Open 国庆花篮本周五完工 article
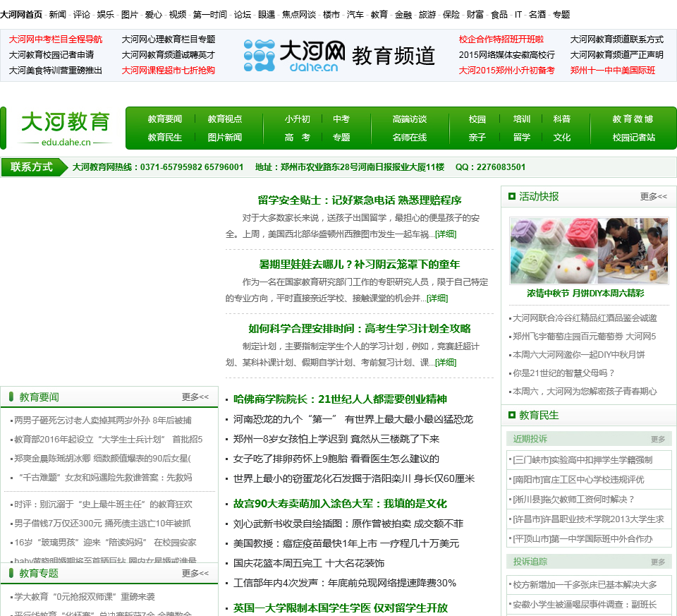This screenshot has width=677, height=616. (x=309, y=563)
